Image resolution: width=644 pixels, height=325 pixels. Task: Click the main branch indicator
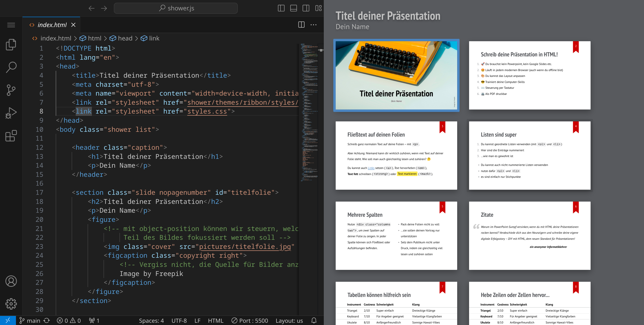[30, 320]
